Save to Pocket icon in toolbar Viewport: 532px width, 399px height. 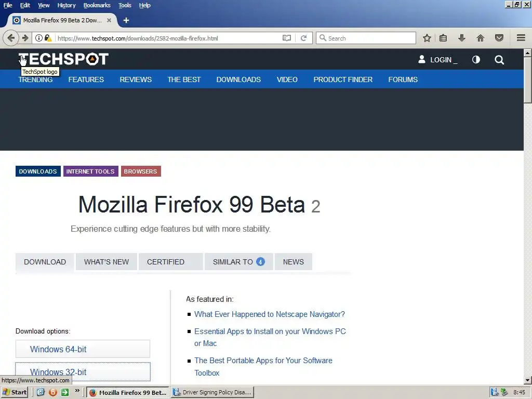click(x=499, y=38)
